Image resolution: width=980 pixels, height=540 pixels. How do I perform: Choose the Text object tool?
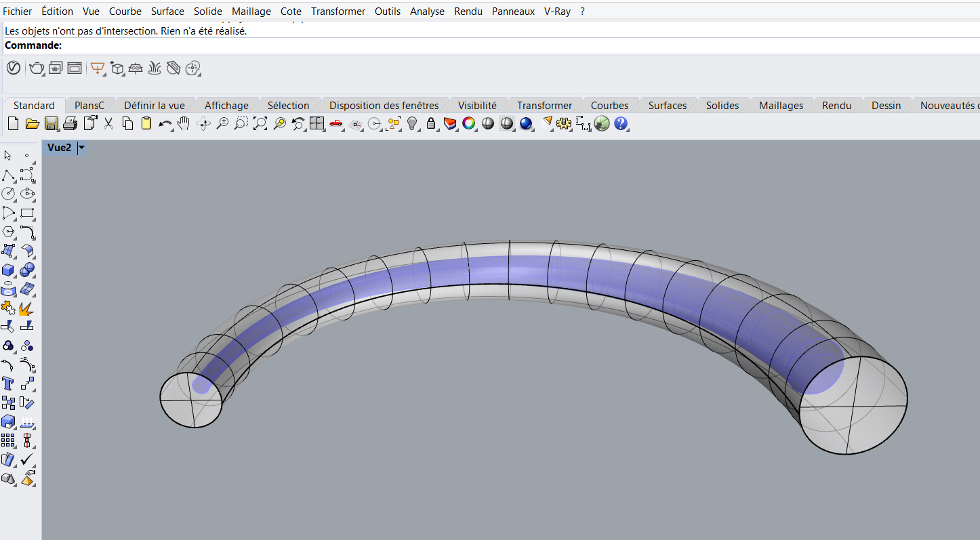8,384
